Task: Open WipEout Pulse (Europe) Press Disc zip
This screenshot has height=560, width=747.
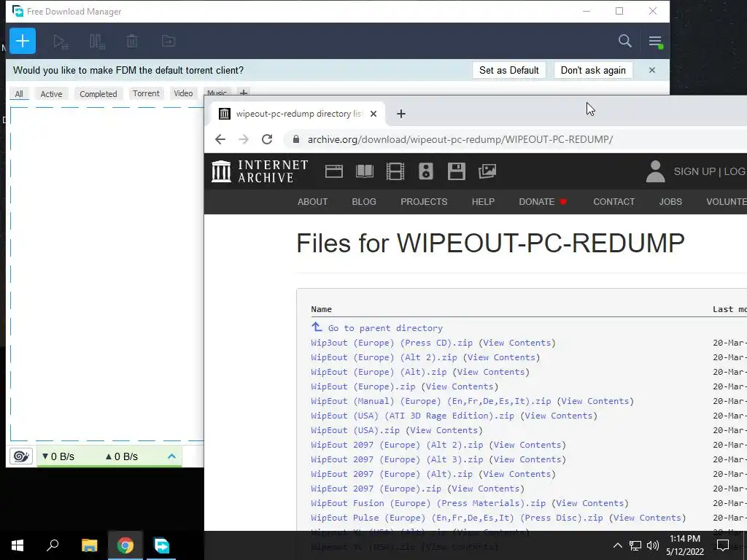Action: [457, 518]
